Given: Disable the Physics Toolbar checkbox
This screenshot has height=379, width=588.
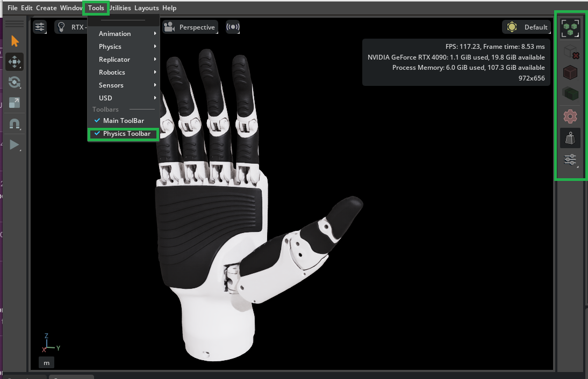Looking at the screenshot, I should tap(123, 133).
